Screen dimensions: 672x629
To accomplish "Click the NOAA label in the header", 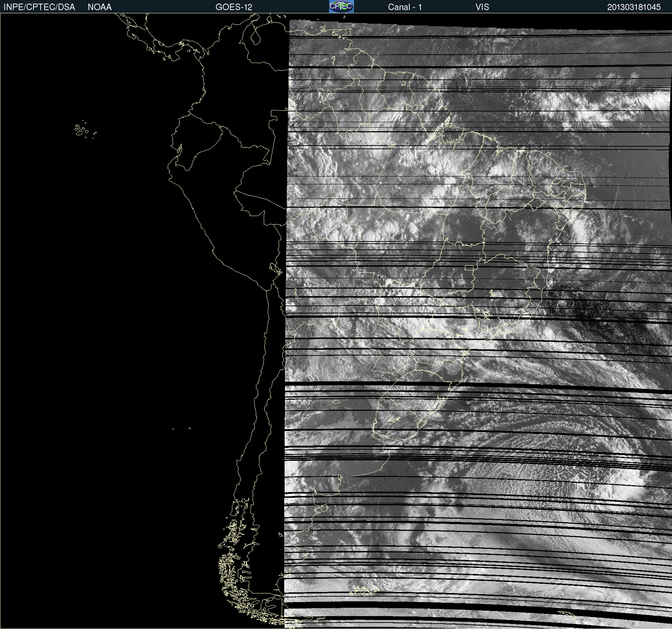I will point(100,7).
